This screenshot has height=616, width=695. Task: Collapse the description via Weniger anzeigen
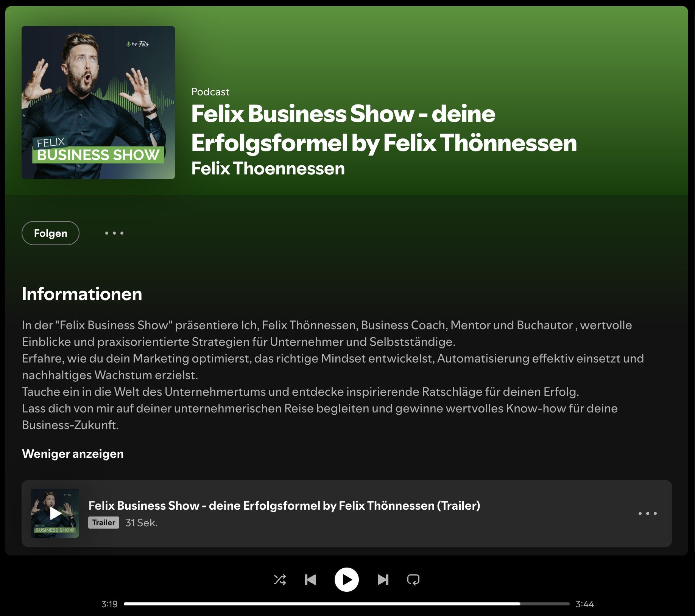73,453
